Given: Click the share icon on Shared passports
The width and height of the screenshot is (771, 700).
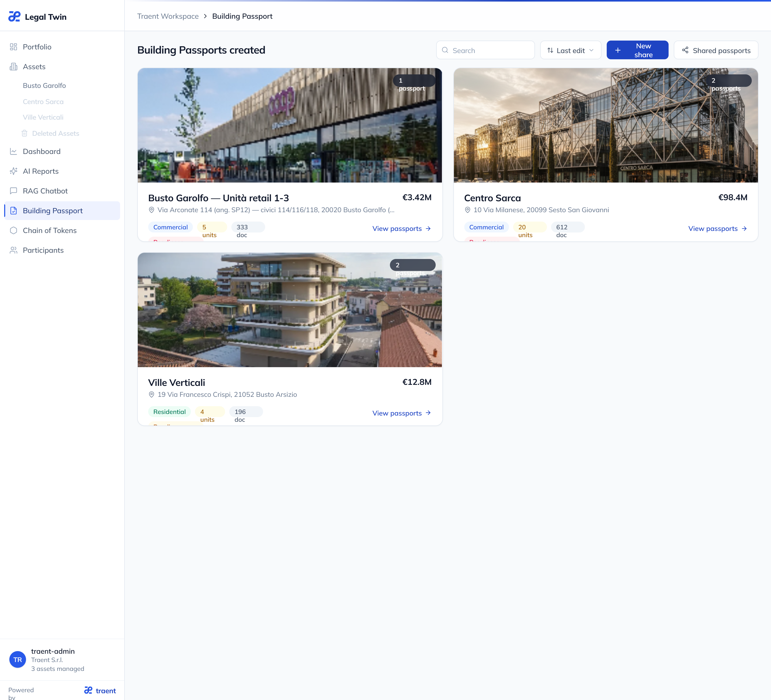Looking at the screenshot, I should pos(685,50).
